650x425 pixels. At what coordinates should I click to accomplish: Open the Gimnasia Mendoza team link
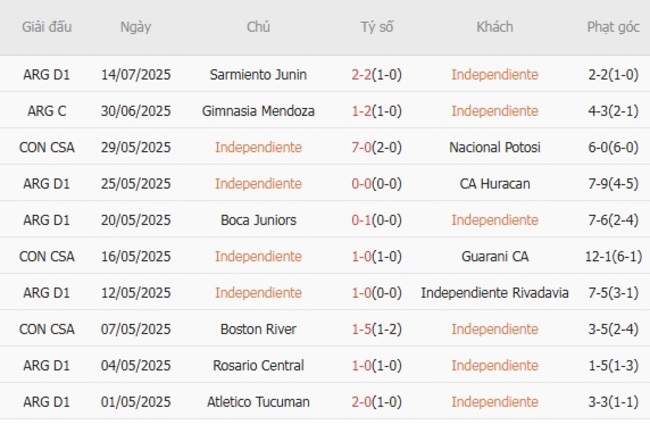coord(258,111)
